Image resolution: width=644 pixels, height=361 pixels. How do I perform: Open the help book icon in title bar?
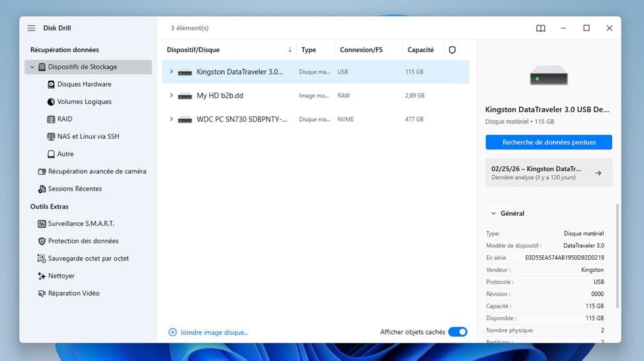540,28
